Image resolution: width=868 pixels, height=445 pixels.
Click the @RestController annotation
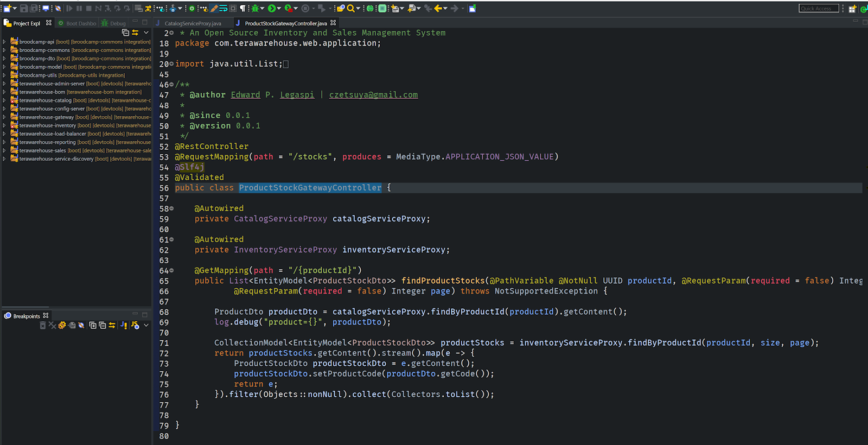[212, 147]
